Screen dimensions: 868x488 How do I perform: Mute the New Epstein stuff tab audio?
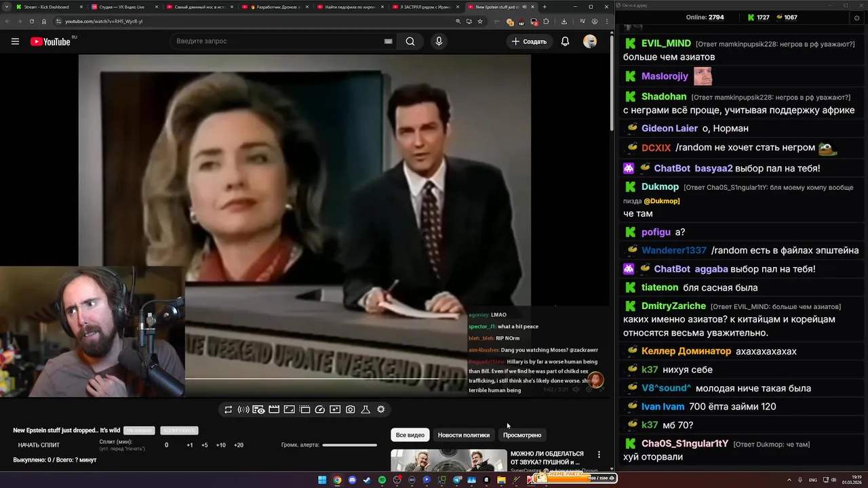point(524,7)
